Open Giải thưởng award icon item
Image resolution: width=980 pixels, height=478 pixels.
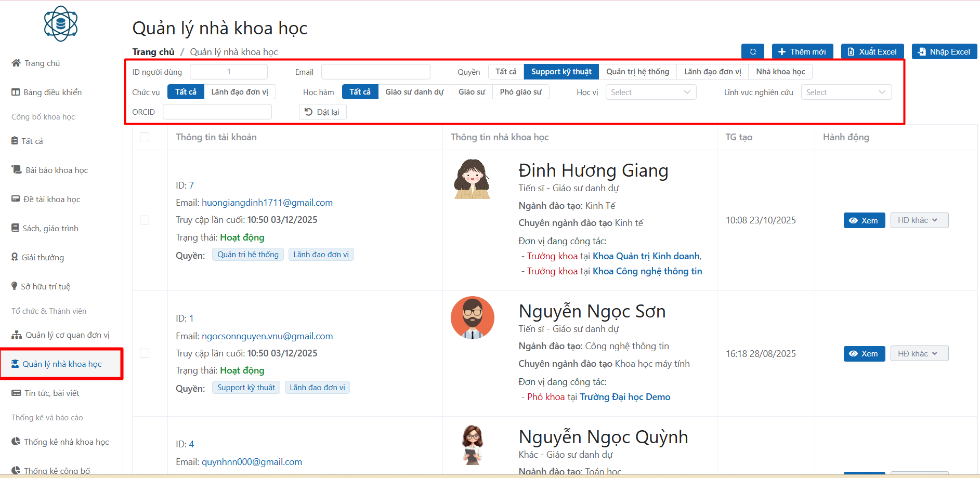coord(15,257)
